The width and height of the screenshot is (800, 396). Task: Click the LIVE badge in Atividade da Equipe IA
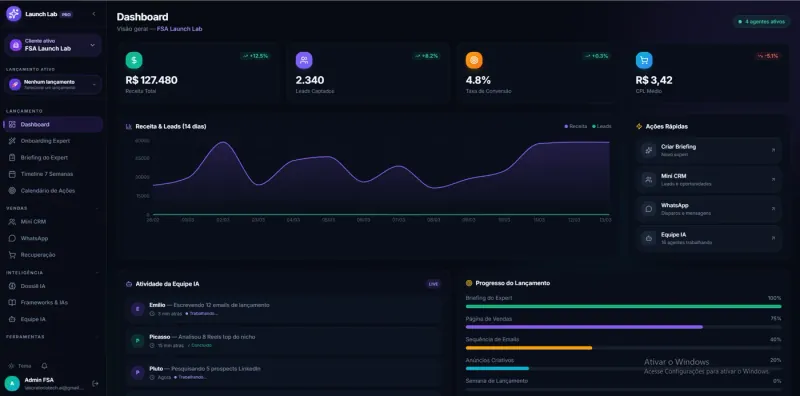pos(434,284)
